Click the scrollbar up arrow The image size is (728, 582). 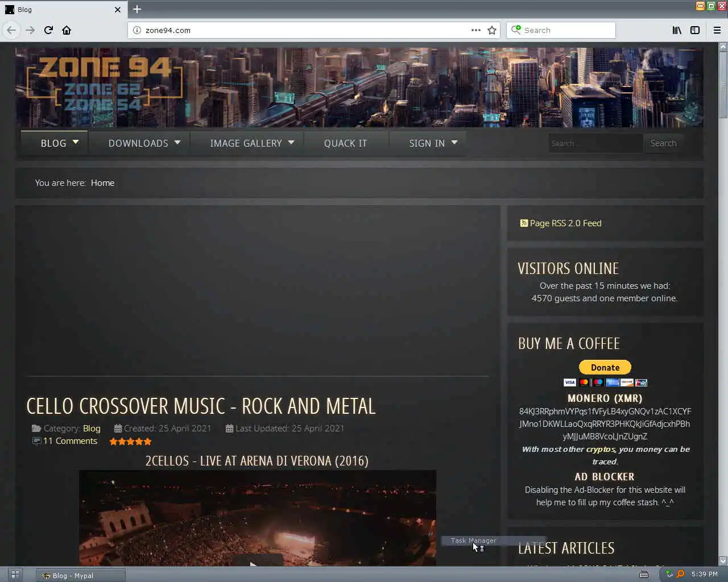[723, 47]
